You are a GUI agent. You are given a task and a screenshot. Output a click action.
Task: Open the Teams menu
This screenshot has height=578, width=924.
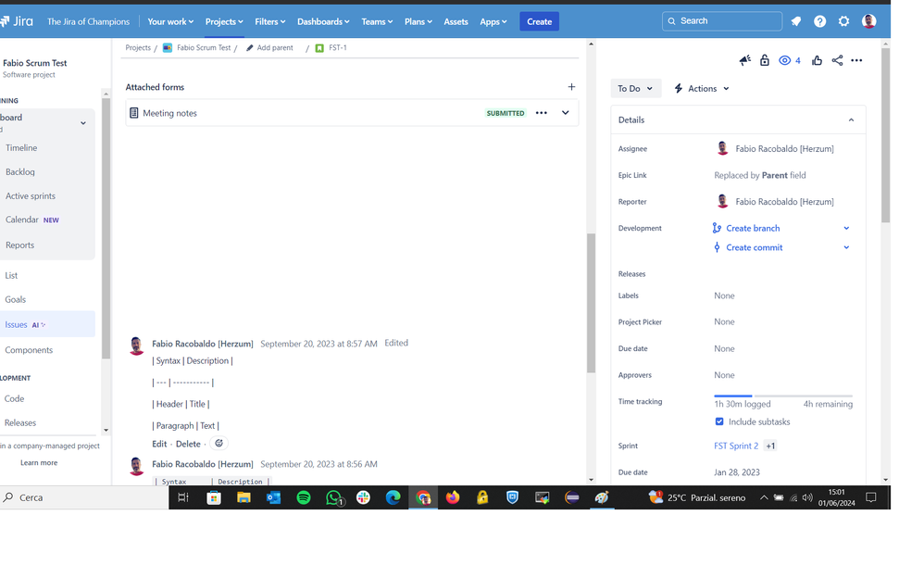pos(377,22)
